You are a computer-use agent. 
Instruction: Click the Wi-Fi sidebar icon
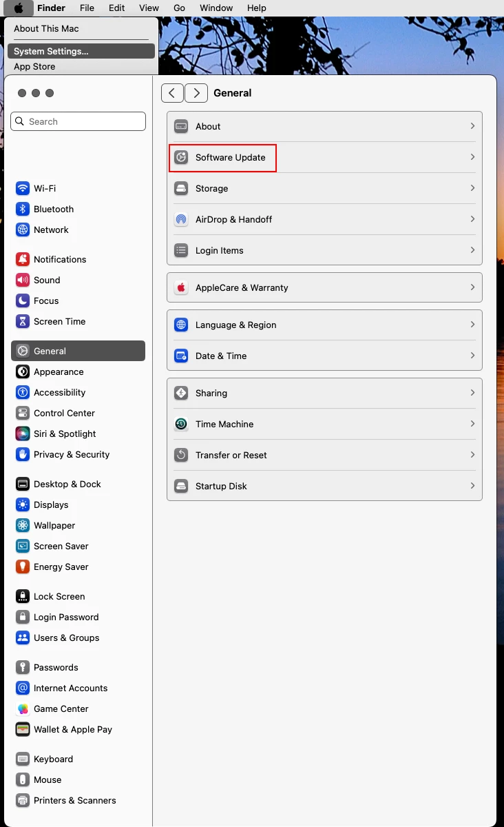coord(23,188)
